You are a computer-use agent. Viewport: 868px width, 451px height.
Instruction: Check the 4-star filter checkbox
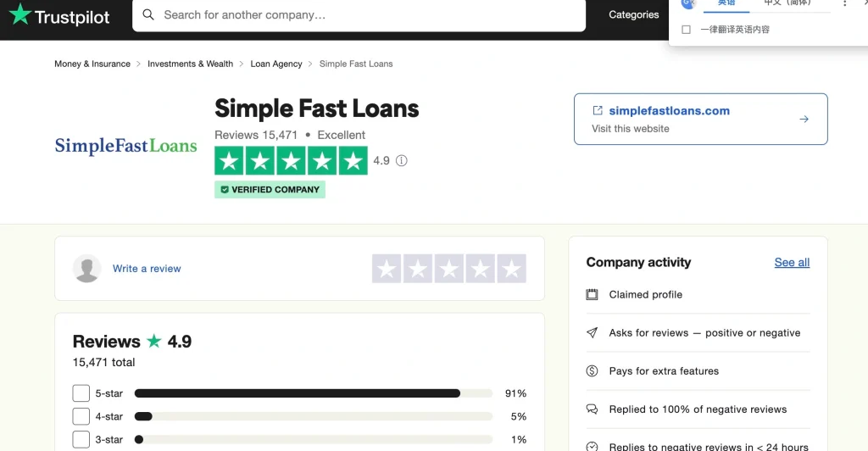click(81, 416)
